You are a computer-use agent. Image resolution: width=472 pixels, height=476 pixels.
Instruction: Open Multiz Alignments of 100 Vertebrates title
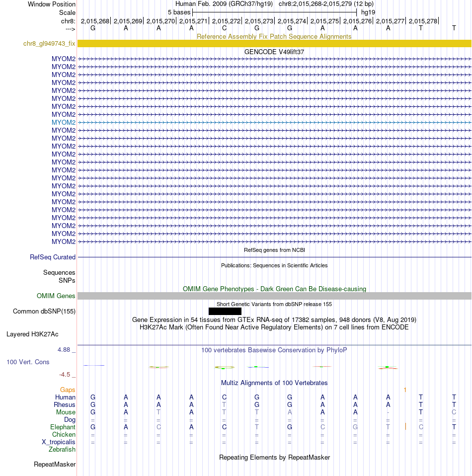pyautogui.click(x=274, y=383)
